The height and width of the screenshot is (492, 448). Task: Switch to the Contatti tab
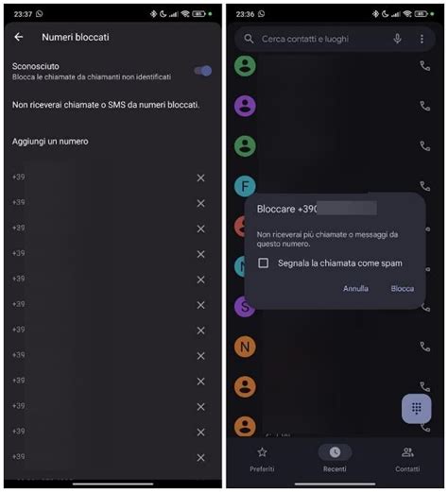407,459
